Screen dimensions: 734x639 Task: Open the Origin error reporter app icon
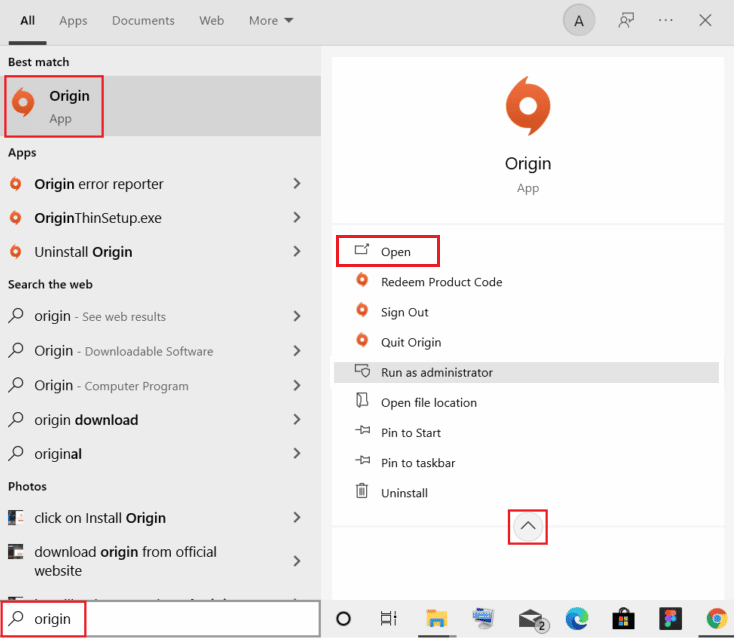pos(15,184)
